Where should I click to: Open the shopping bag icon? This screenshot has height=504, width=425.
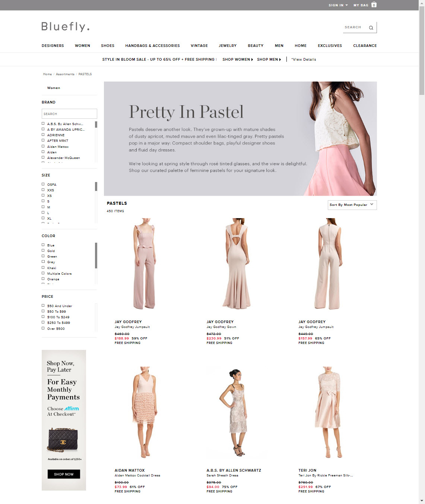click(x=374, y=5)
